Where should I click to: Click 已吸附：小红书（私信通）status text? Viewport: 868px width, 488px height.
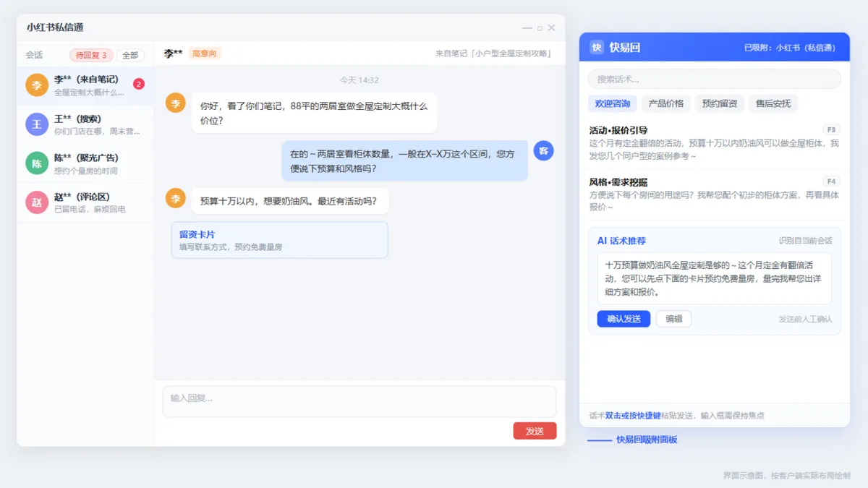click(x=790, y=48)
